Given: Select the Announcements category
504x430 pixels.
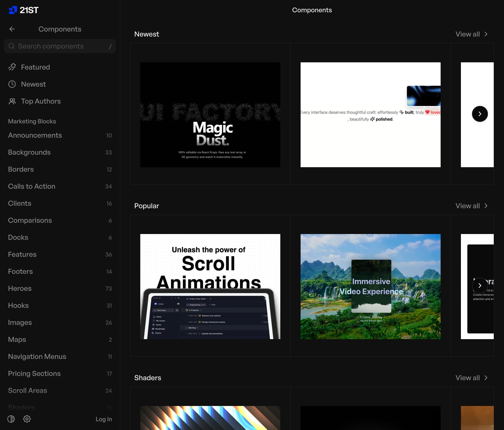Looking at the screenshot, I should click(60, 135).
